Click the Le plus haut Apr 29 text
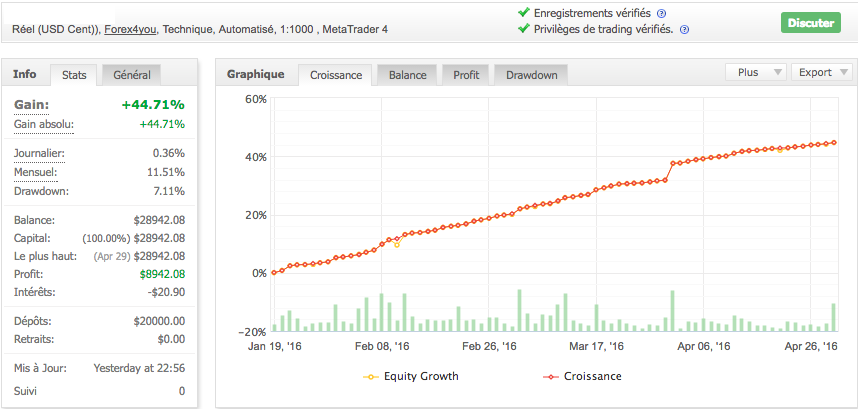 pyautogui.click(x=112, y=256)
